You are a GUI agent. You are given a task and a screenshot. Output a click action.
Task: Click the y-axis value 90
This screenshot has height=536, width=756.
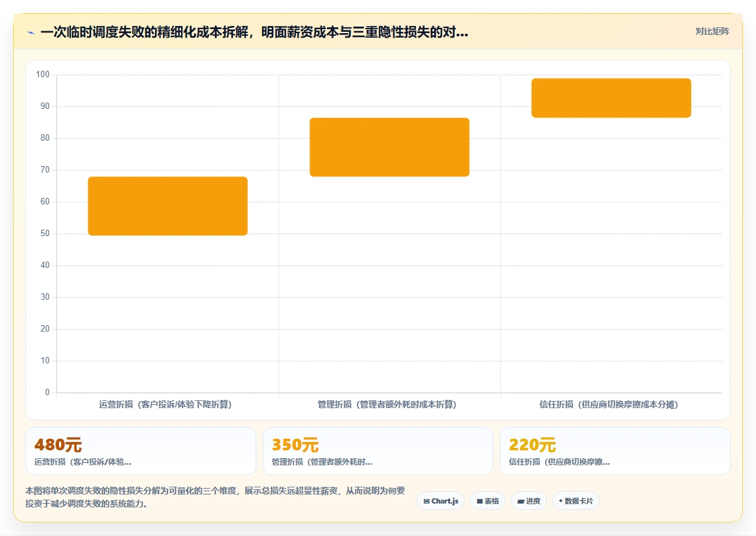45,106
